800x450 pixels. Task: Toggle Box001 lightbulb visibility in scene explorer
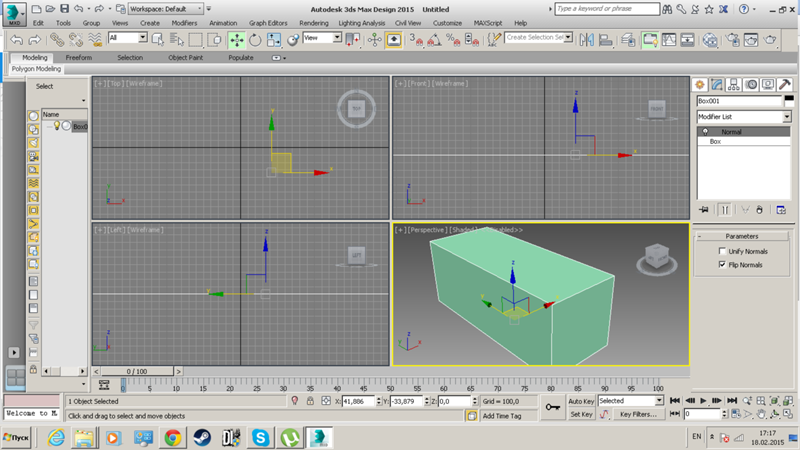tap(57, 126)
